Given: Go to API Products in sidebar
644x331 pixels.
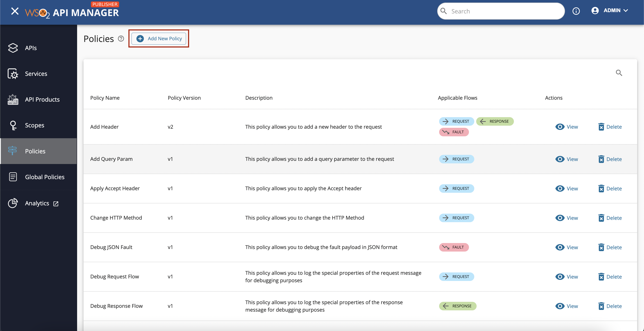Looking at the screenshot, I should pyautogui.click(x=39, y=99).
